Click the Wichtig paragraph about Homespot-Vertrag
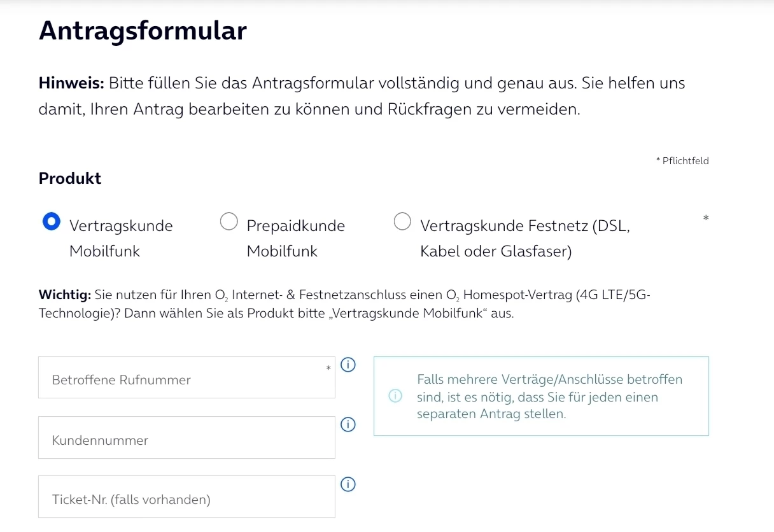Viewport: 774px width, 532px height. [x=344, y=304]
